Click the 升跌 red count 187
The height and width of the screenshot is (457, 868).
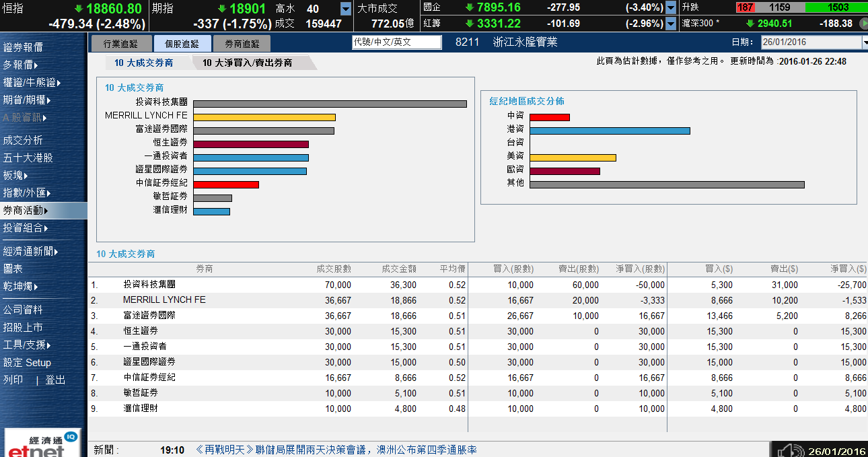(745, 8)
